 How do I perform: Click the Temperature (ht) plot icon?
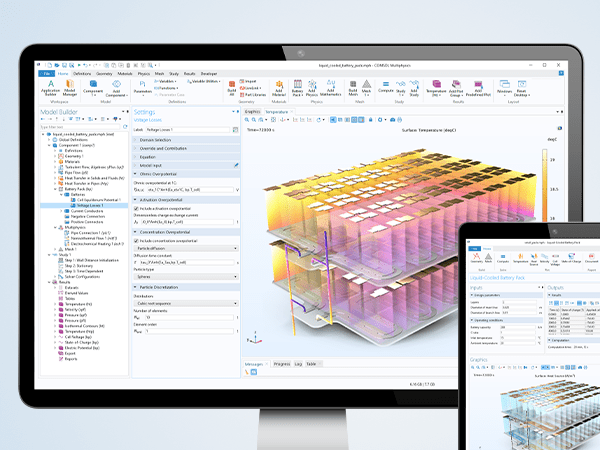pos(436,88)
